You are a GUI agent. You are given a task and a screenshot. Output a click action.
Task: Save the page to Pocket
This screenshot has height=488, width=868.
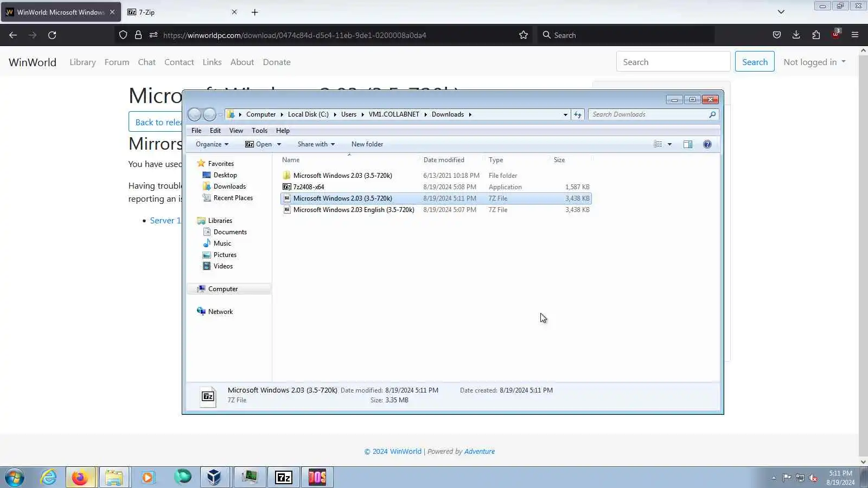coord(777,35)
